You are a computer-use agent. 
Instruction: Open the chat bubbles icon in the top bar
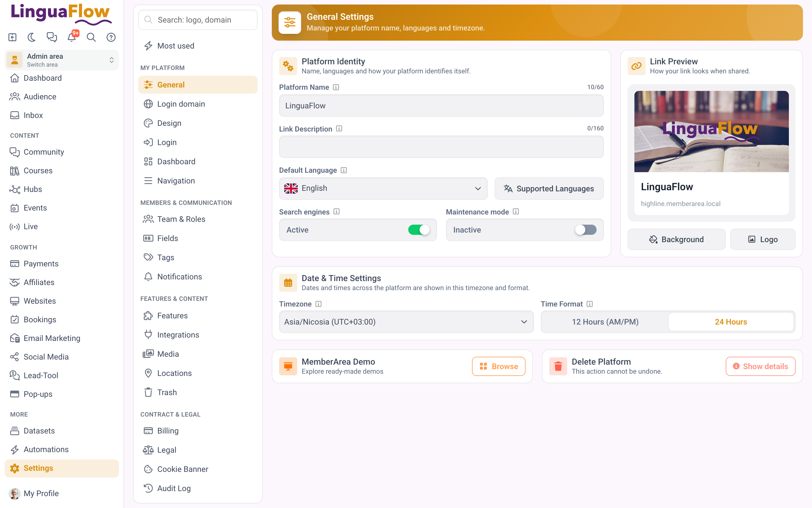tap(52, 37)
